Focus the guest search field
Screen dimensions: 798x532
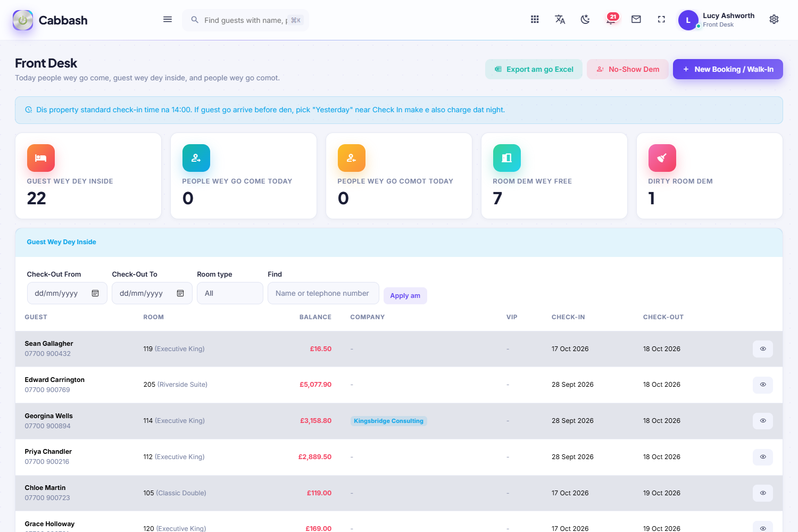pos(245,20)
